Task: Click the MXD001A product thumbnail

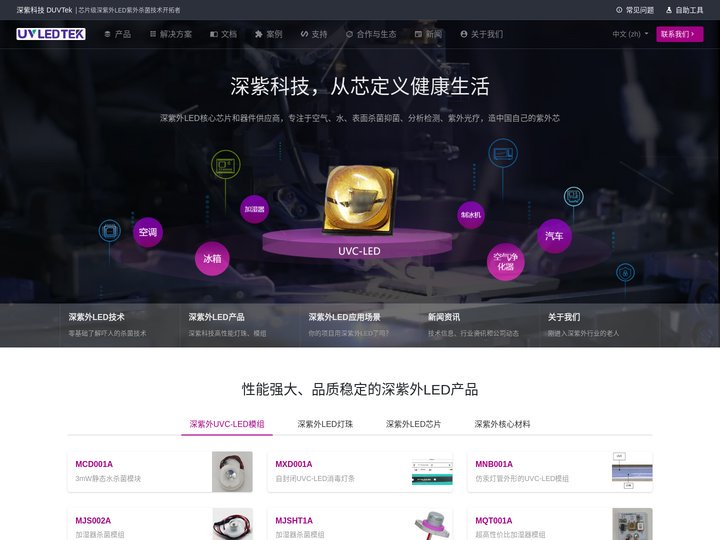Action: point(432,472)
